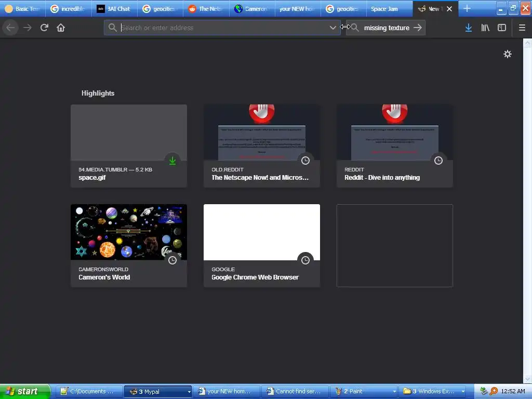Screen dimensions: 532x399
Task: Click the green download icon on space.gif
Action: point(172,161)
